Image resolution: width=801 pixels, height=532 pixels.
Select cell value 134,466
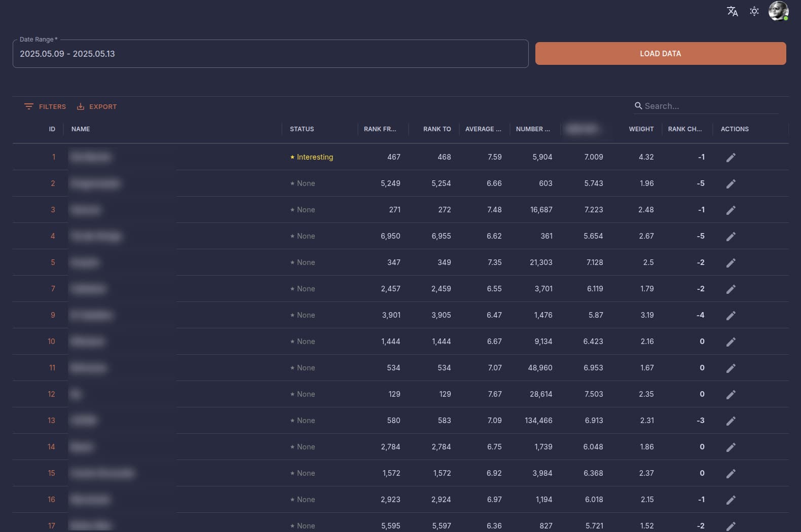[x=538, y=421]
